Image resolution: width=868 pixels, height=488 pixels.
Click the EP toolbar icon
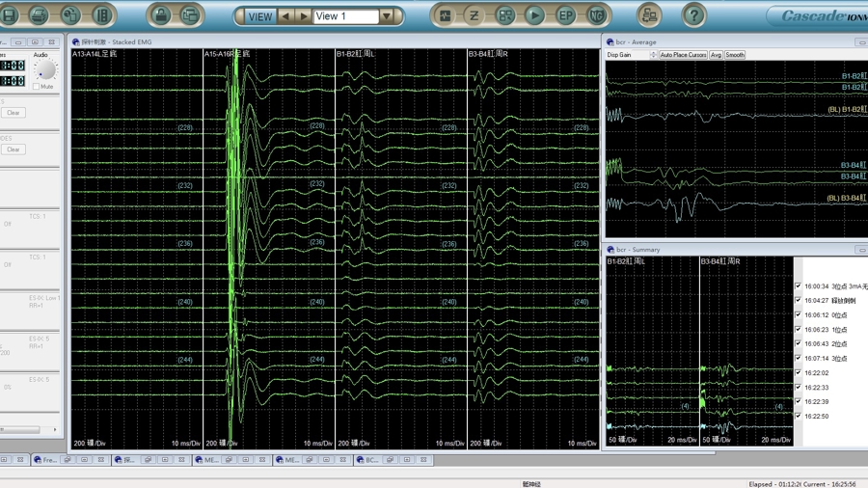[x=566, y=15]
